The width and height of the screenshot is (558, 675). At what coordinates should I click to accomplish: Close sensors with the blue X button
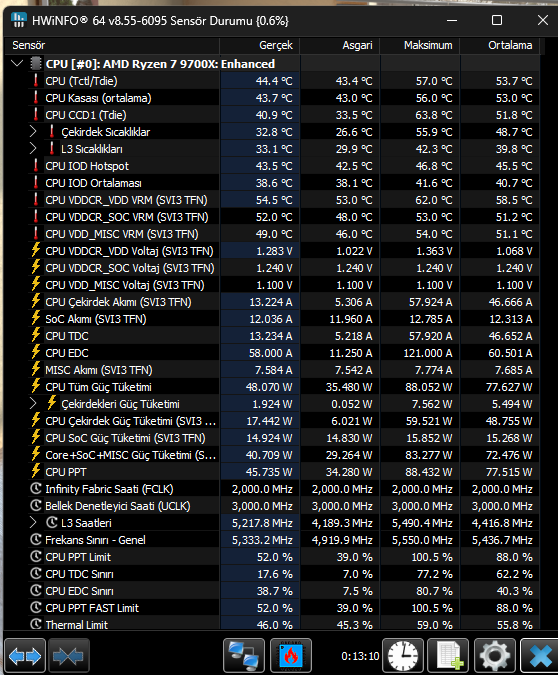click(x=540, y=656)
